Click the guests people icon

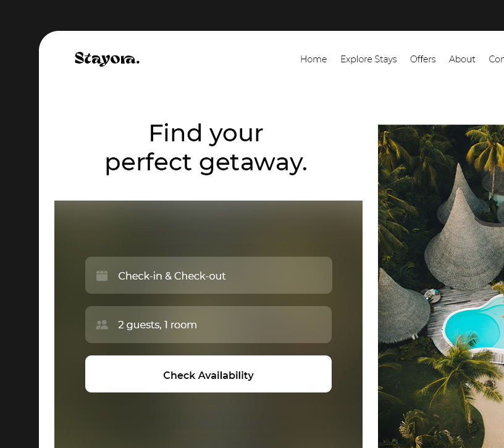click(x=102, y=325)
